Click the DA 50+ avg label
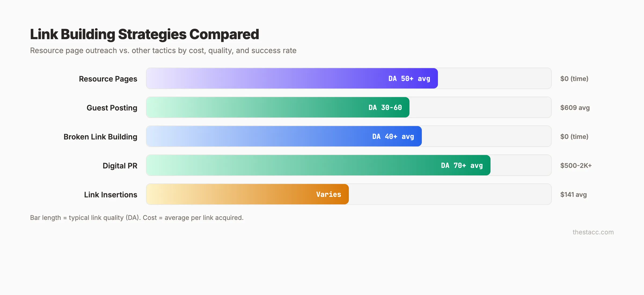This screenshot has height=295, width=644. coord(409,79)
